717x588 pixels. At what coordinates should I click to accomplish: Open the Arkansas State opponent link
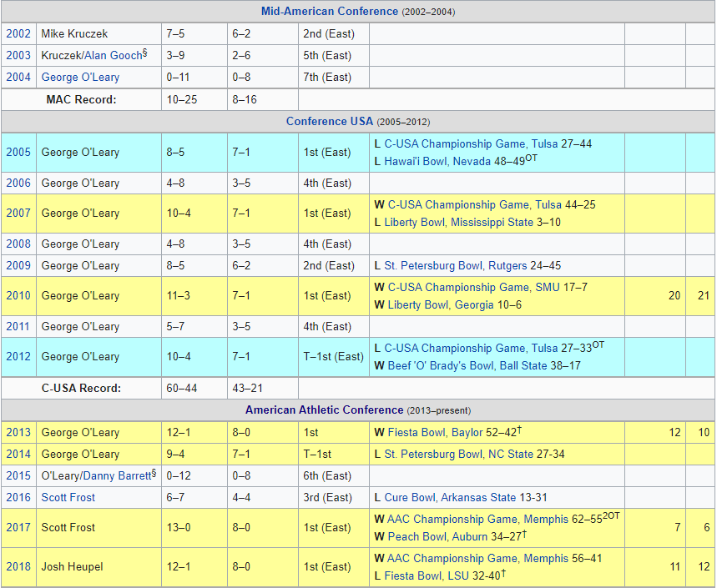pyautogui.click(x=478, y=498)
